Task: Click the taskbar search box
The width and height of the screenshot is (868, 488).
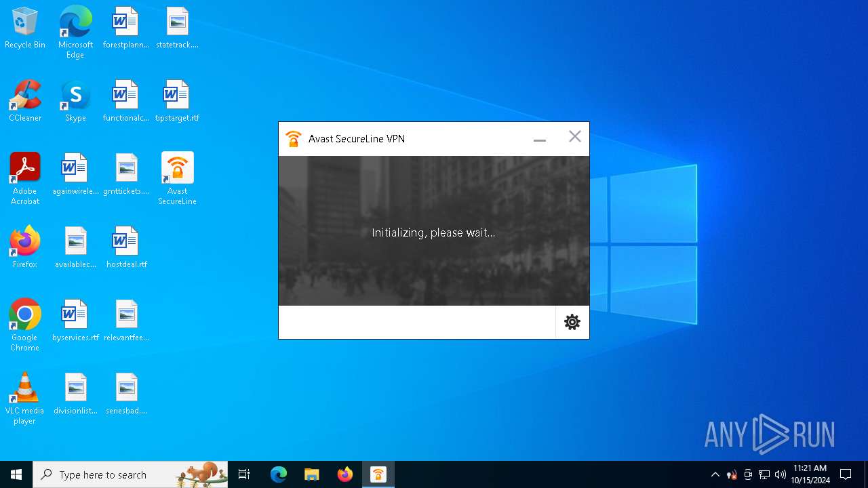Action: [130, 474]
